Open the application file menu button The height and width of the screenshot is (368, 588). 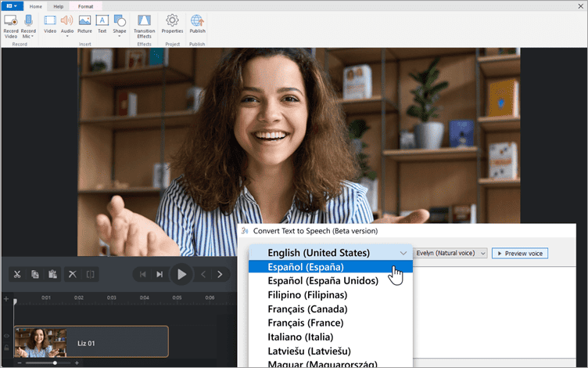[x=12, y=6]
